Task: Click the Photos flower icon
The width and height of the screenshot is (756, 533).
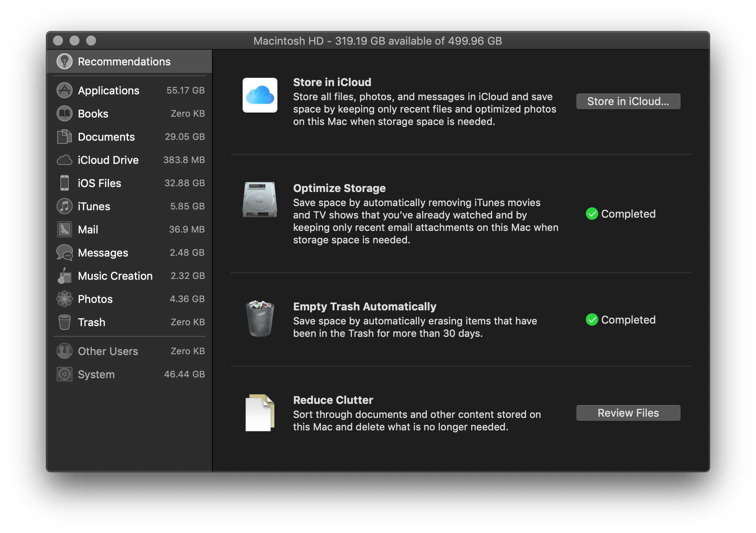Action: pos(65,299)
